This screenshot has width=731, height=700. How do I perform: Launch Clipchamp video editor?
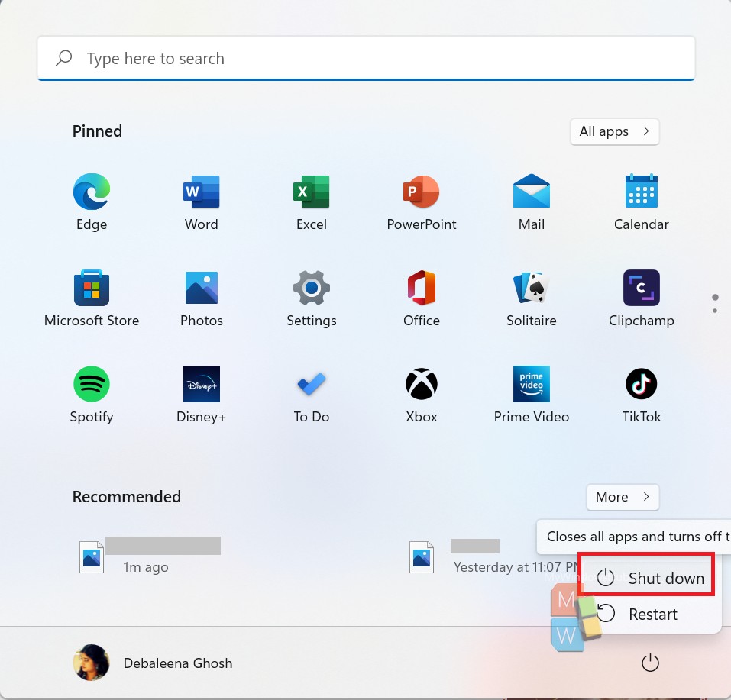(x=642, y=298)
